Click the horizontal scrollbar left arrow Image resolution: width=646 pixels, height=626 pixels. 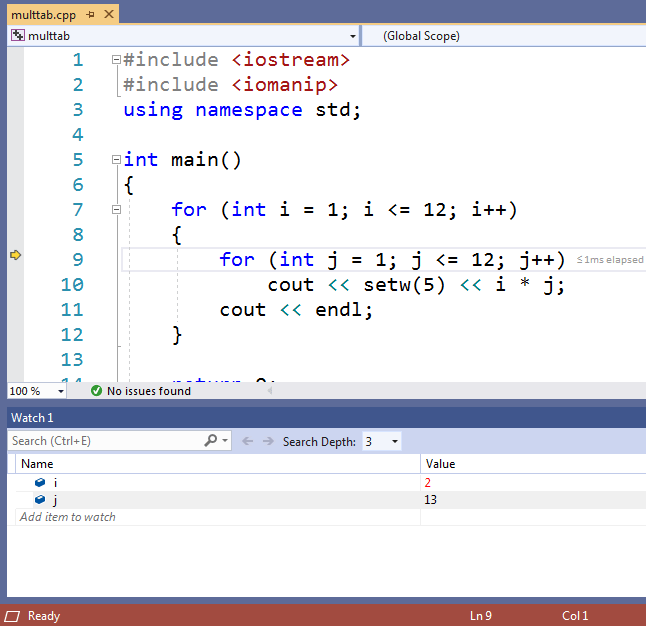[x=270, y=390]
